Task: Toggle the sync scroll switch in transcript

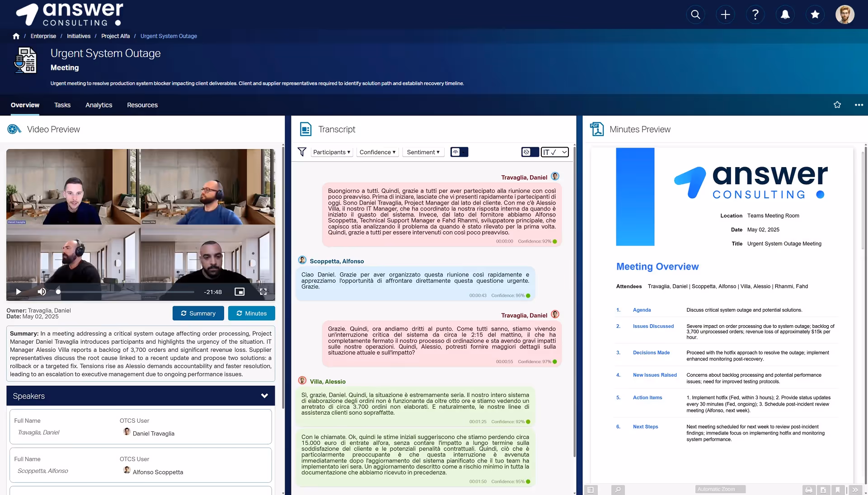Action: [x=530, y=152]
